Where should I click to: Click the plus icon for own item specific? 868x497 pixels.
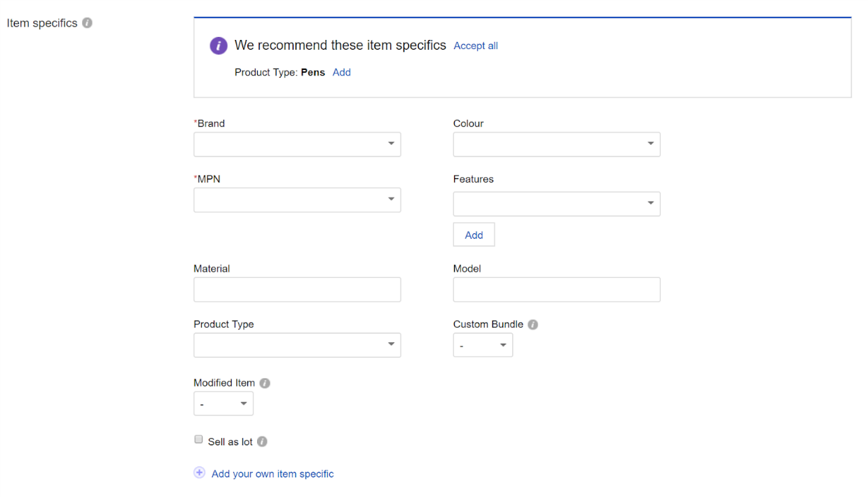click(x=200, y=473)
